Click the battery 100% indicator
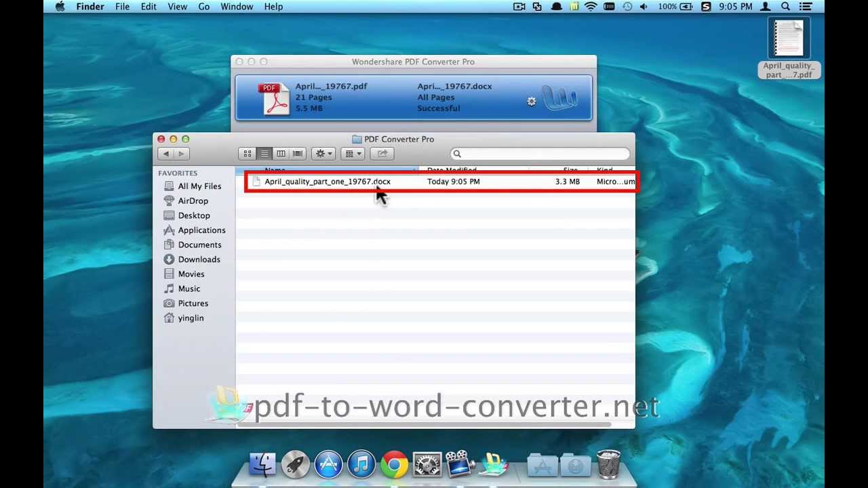The image size is (868, 488). (676, 7)
